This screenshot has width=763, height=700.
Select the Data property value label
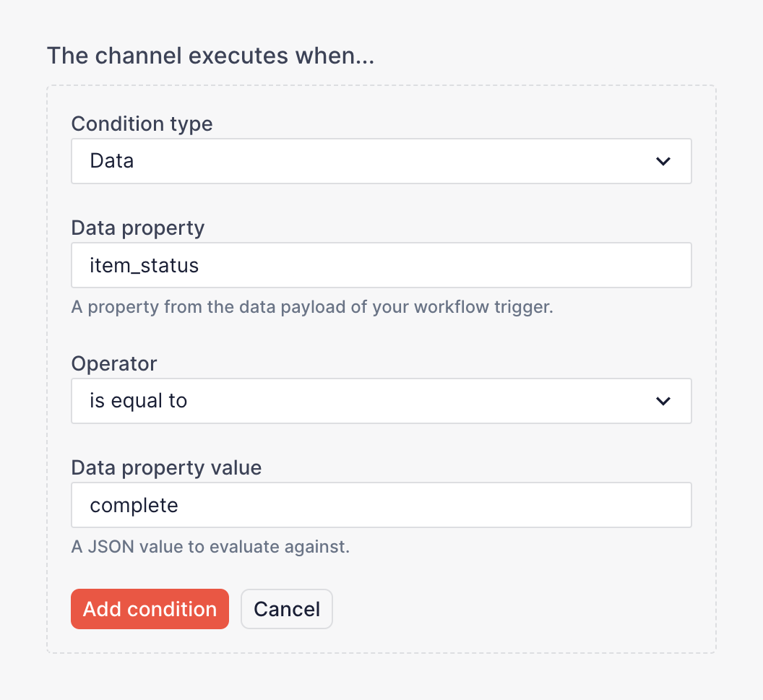(x=165, y=467)
